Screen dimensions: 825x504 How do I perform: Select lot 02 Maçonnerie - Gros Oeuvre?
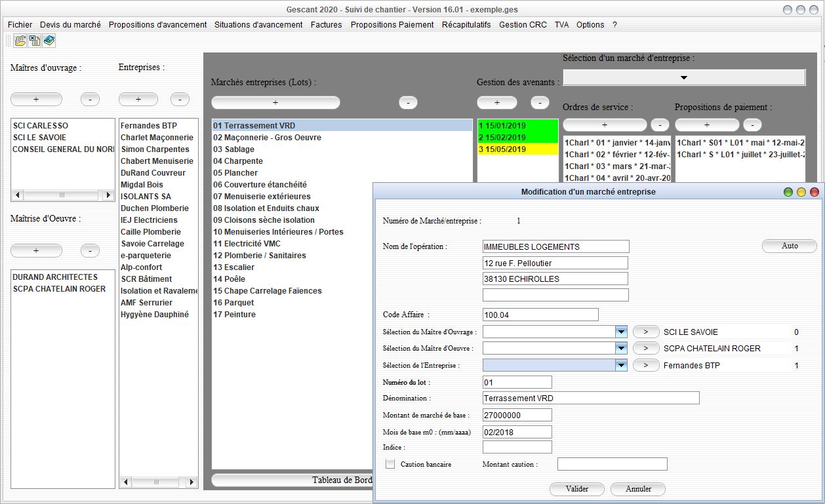pyautogui.click(x=342, y=137)
